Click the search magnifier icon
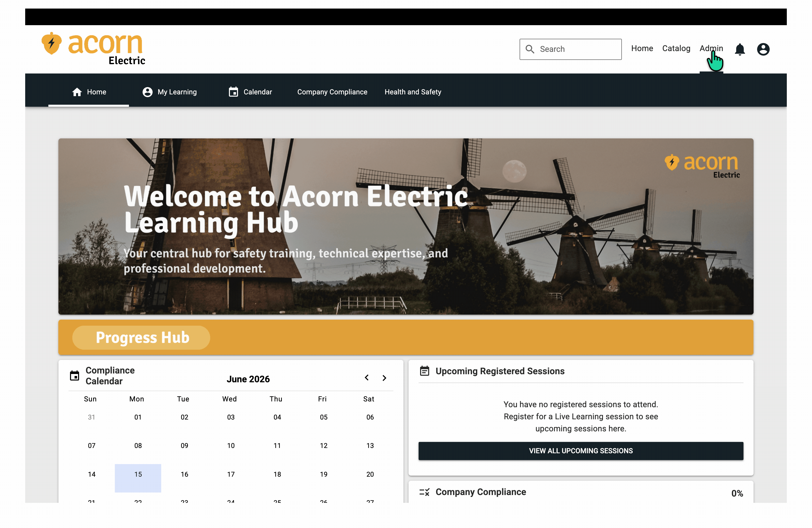This screenshot has height=528, width=812. point(529,49)
